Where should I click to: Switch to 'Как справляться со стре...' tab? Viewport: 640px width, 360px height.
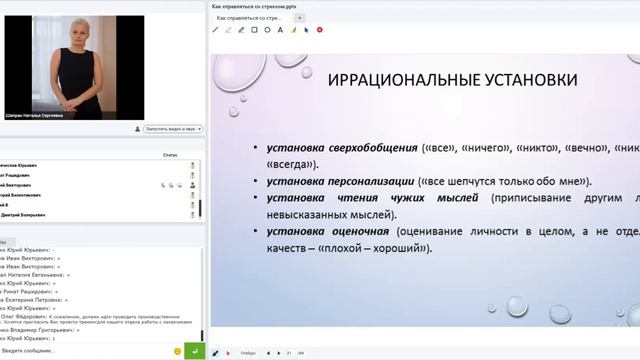coord(250,18)
